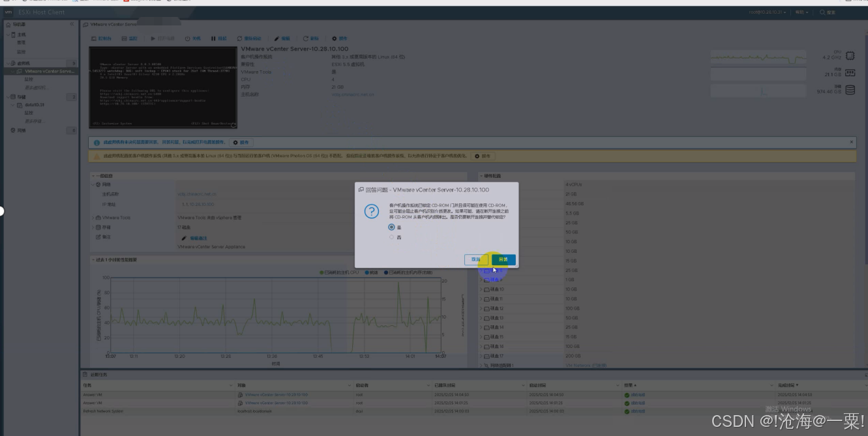Click the storage usage disk icon
The image size is (868, 436).
click(850, 90)
